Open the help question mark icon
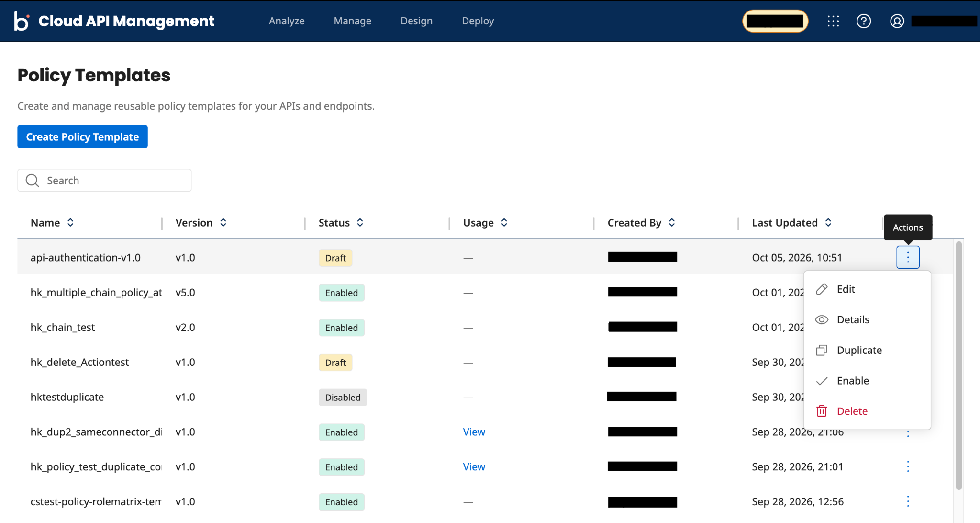 tap(864, 21)
